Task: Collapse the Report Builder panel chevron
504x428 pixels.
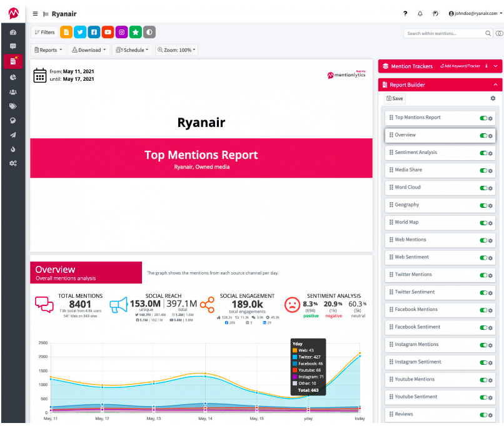Action: [x=496, y=84]
